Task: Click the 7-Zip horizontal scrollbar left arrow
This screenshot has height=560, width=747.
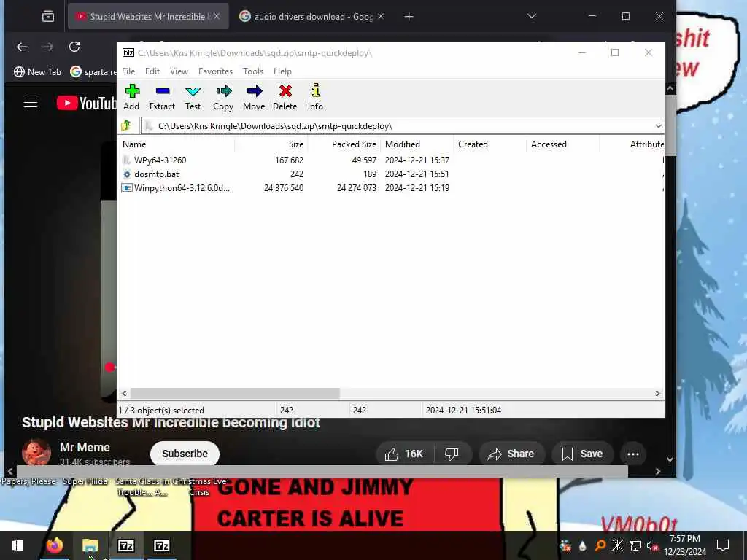Action: (x=124, y=393)
